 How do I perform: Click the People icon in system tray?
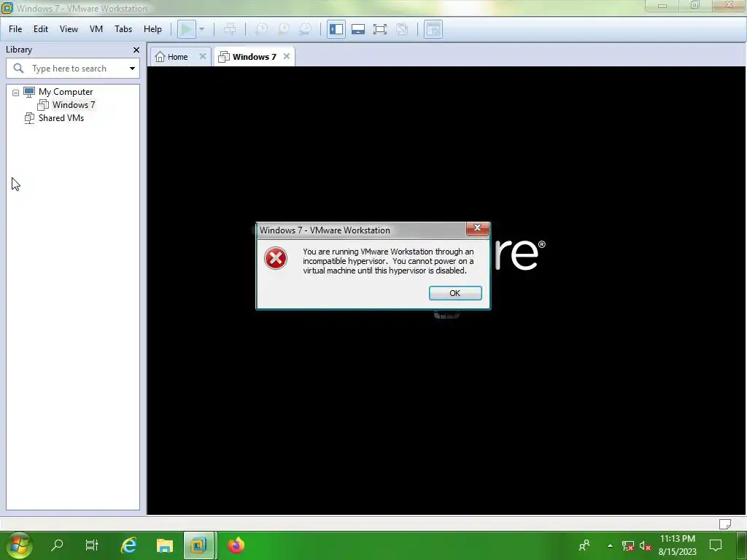point(584,545)
